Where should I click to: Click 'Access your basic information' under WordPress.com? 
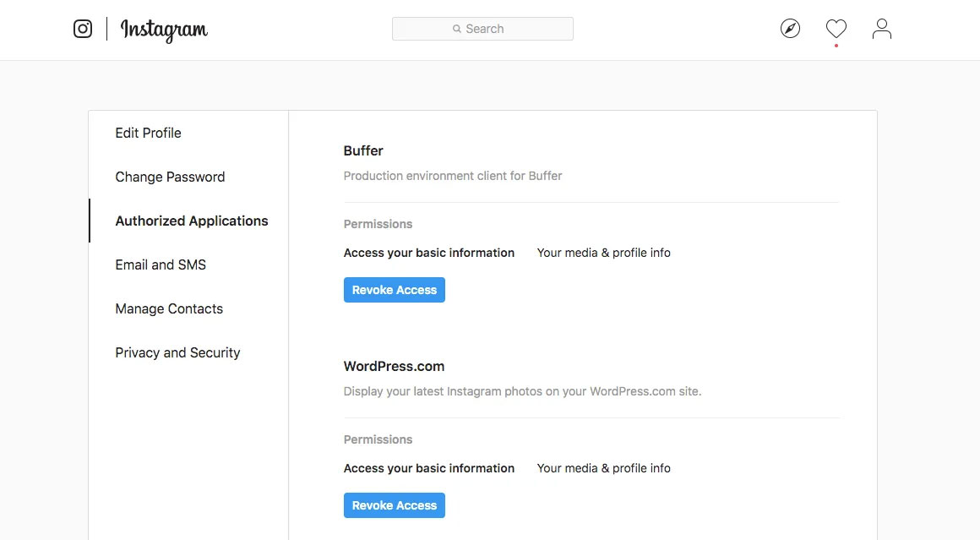coord(429,469)
